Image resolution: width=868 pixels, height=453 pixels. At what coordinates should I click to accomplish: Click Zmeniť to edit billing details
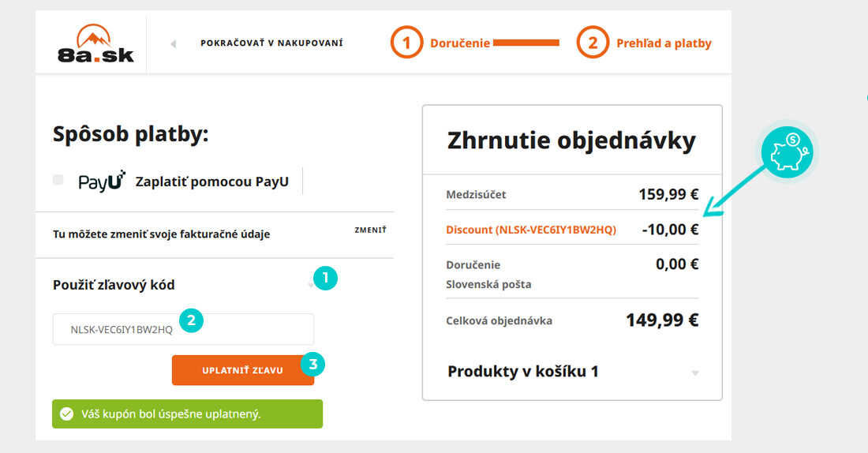click(370, 230)
